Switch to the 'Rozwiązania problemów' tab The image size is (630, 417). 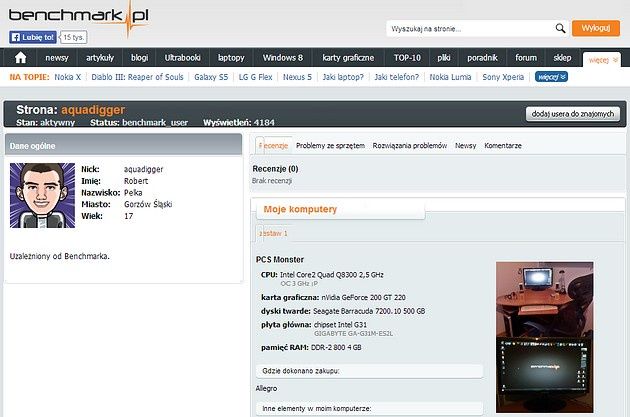pos(409,145)
